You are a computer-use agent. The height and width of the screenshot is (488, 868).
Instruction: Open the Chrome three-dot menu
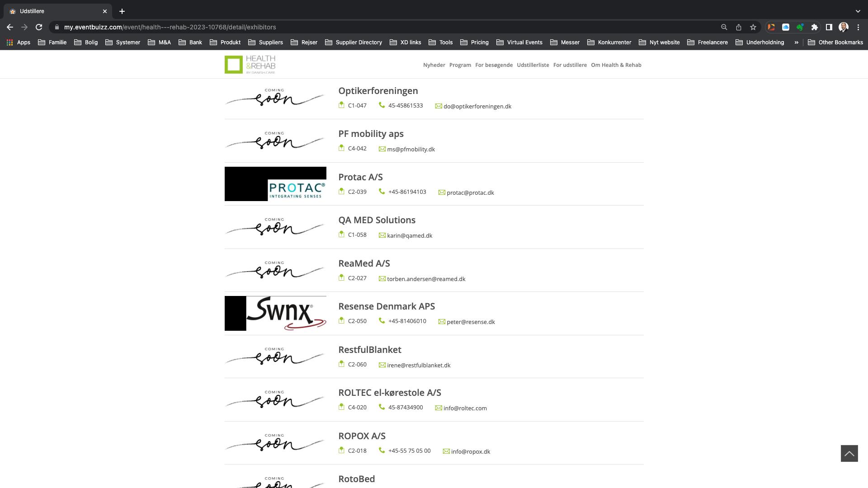click(x=858, y=27)
